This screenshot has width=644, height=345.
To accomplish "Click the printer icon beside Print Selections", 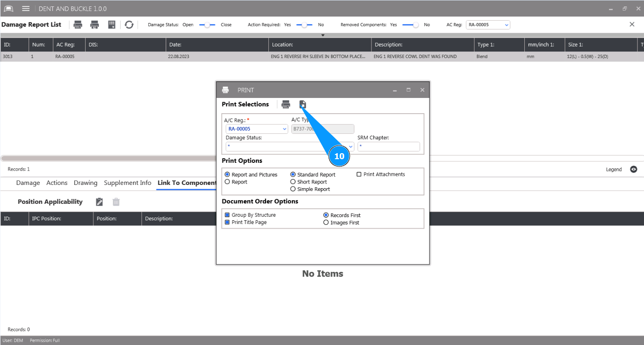I will 286,104.
